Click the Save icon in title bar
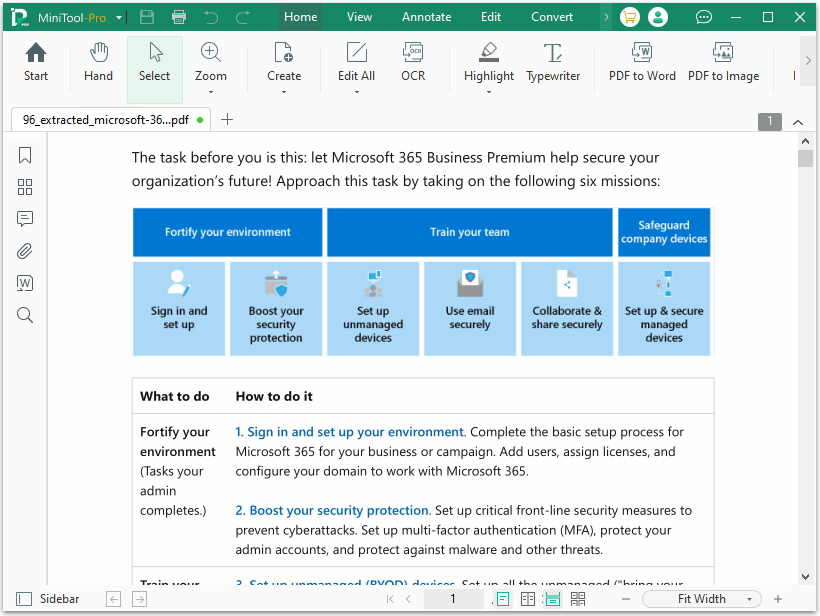This screenshot has height=616, width=820. click(x=147, y=17)
